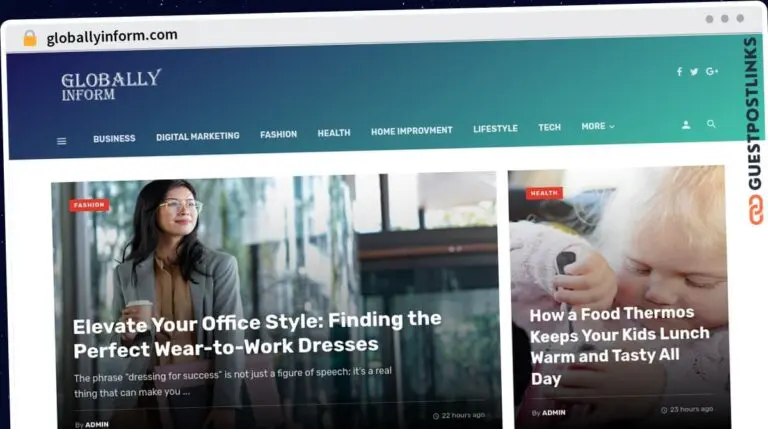The height and width of the screenshot is (429, 768).
Task: Go to the Business category
Action: click(114, 139)
